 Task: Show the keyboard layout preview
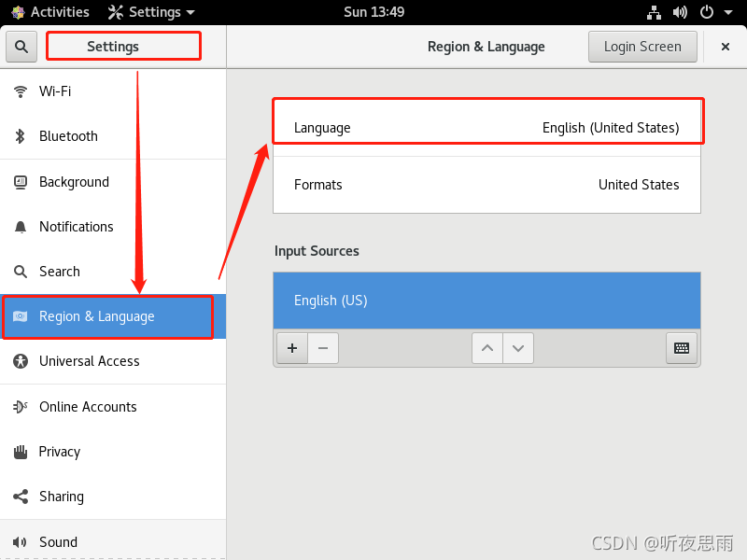[x=682, y=348]
